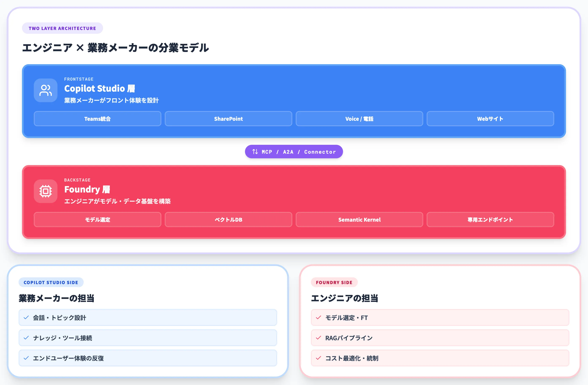
Task: Click the main heading エンジニア × 業務メーカーの分業モデル
Action: click(x=116, y=48)
